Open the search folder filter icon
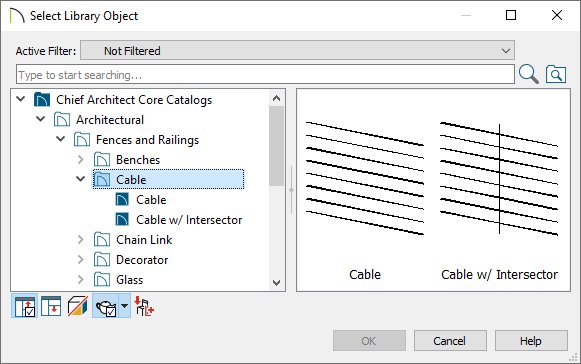 556,74
